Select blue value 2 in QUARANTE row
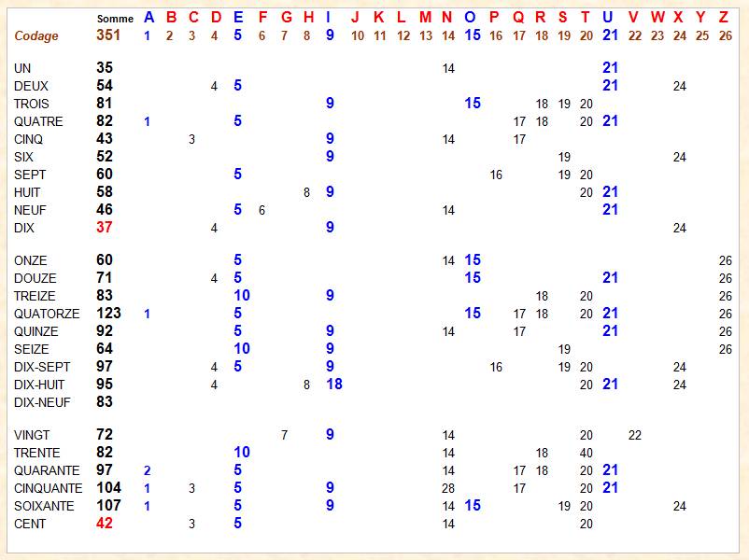This screenshot has width=749, height=560. [x=147, y=470]
